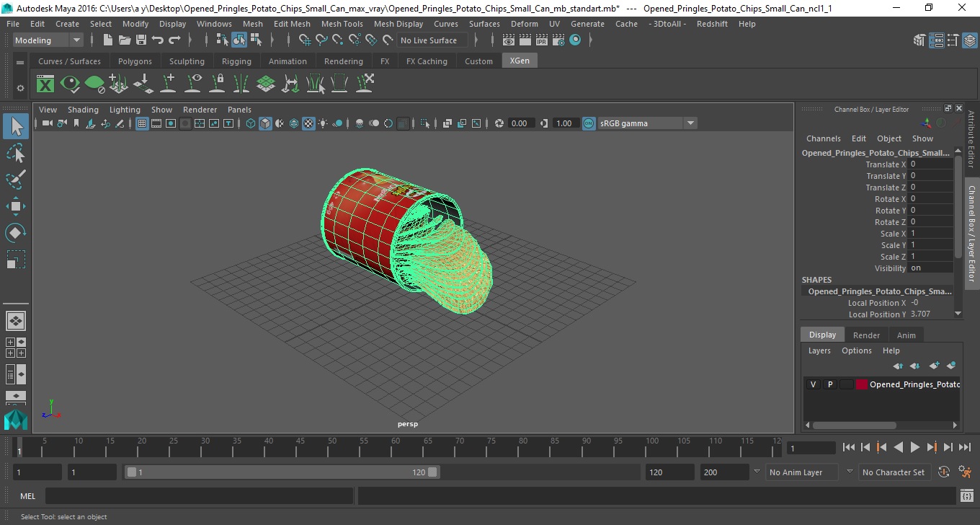Open Channel Box Channels menu
980x525 pixels.
click(x=823, y=138)
